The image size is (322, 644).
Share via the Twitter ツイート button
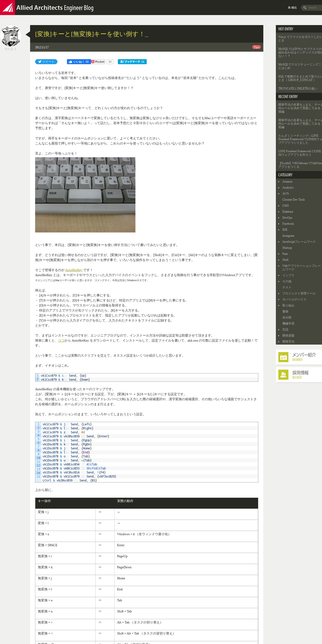(46, 62)
